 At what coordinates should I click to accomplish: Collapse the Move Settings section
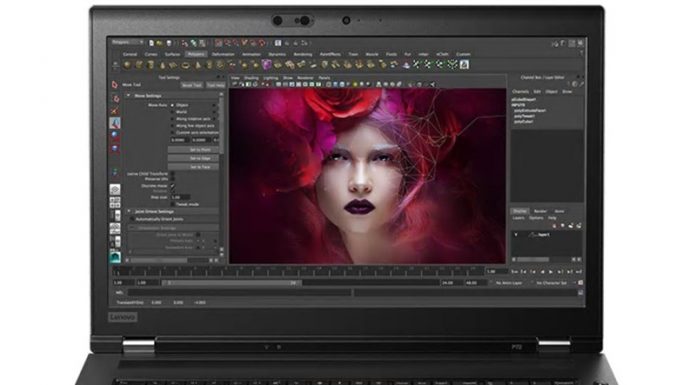[x=129, y=95]
